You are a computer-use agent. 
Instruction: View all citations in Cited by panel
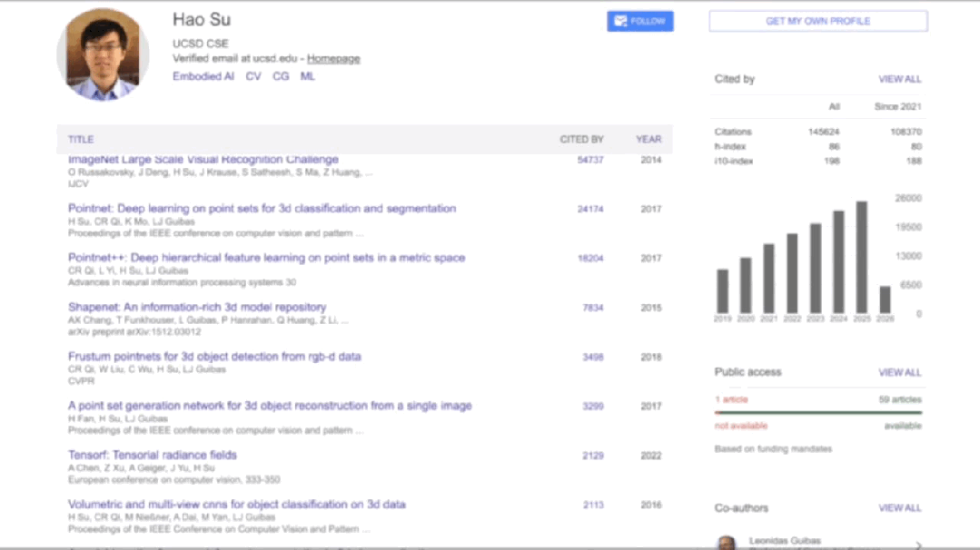[899, 79]
